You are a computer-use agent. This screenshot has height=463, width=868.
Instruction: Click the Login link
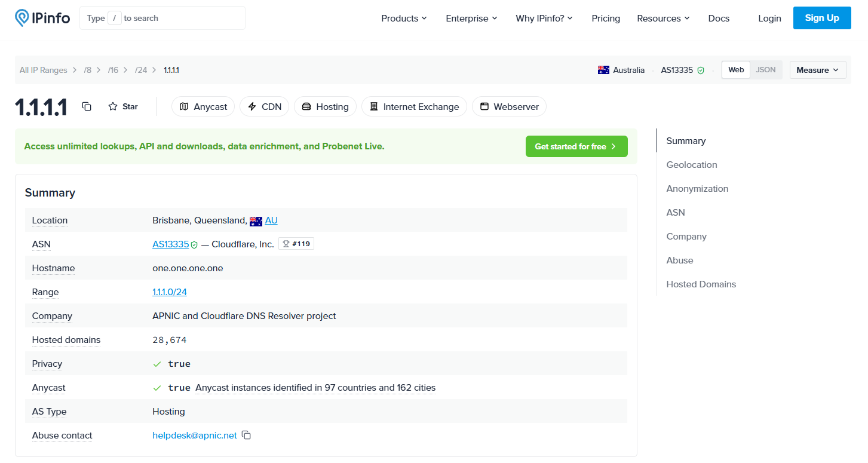pyautogui.click(x=769, y=18)
